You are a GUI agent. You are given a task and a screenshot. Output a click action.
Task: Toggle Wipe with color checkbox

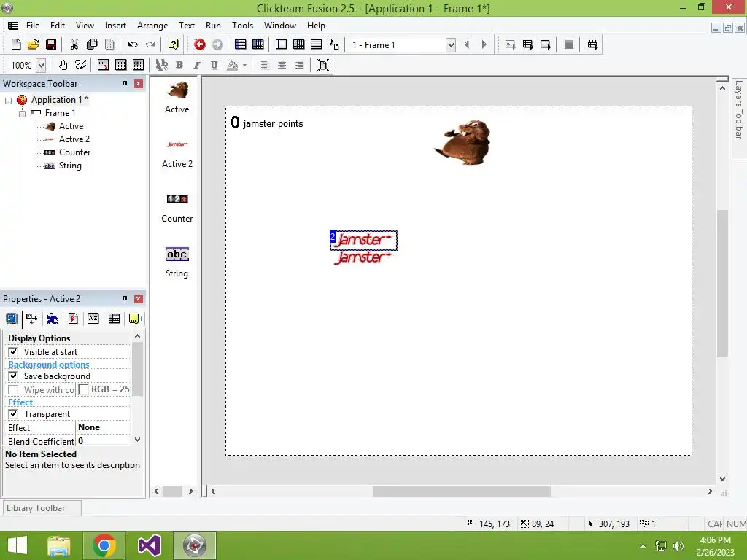click(x=13, y=390)
